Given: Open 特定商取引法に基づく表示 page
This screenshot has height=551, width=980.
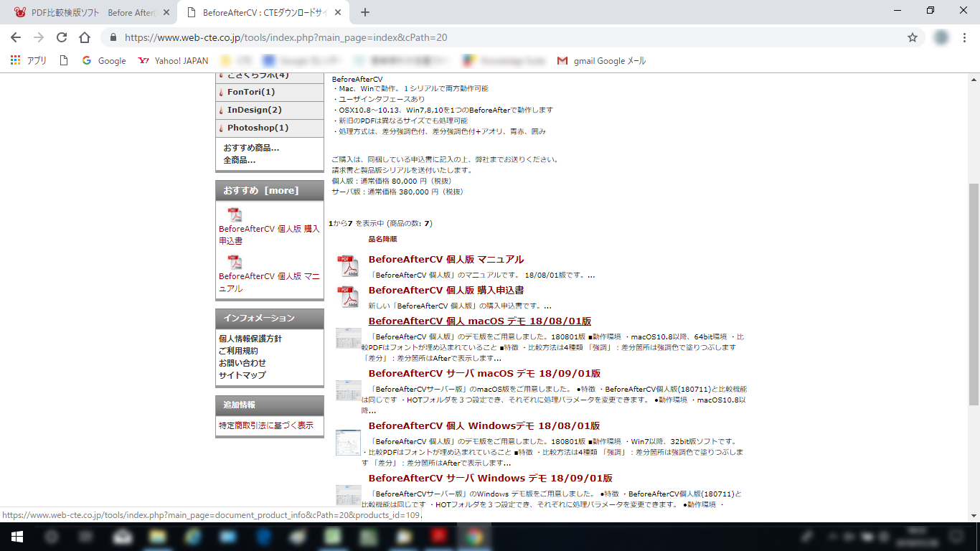Looking at the screenshot, I should (x=266, y=425).
